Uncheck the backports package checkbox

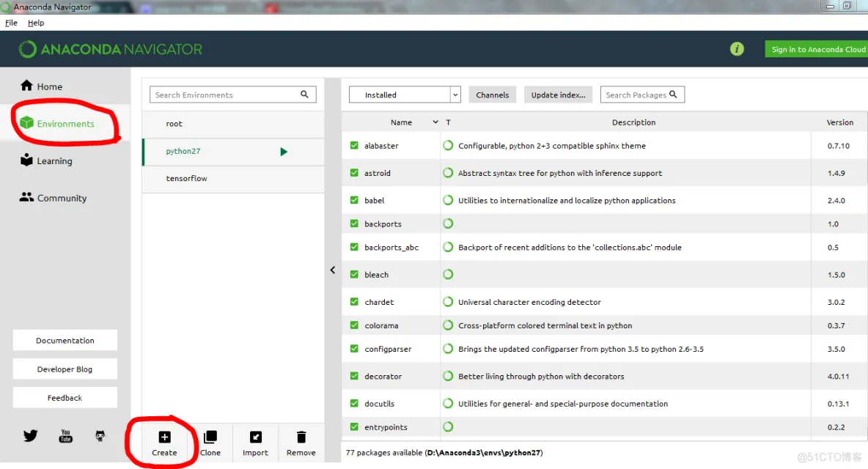pyautogui.click(x=354, y=224)
